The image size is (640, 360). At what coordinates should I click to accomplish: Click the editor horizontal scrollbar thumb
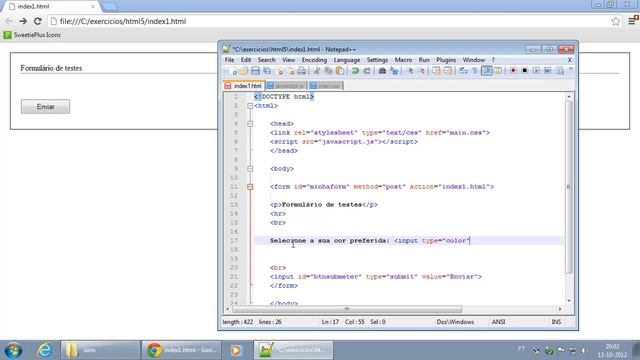[347, 309]
